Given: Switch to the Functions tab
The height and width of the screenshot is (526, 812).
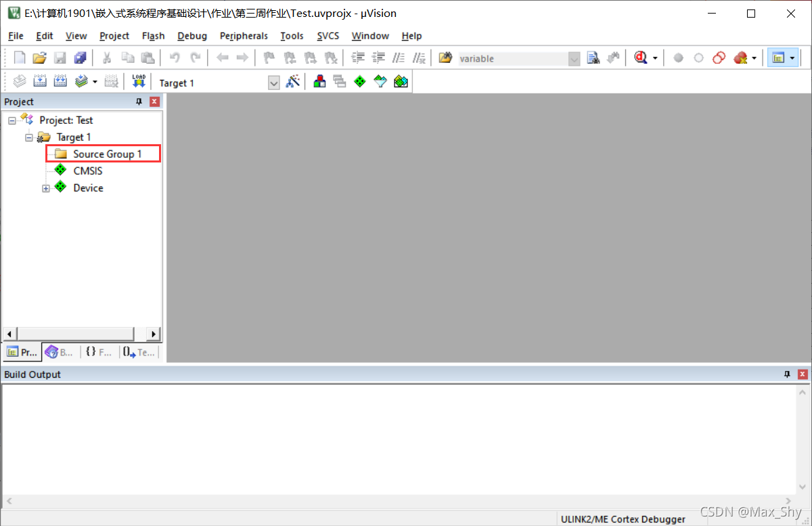Looking at the screenshot, I should 99,352.
